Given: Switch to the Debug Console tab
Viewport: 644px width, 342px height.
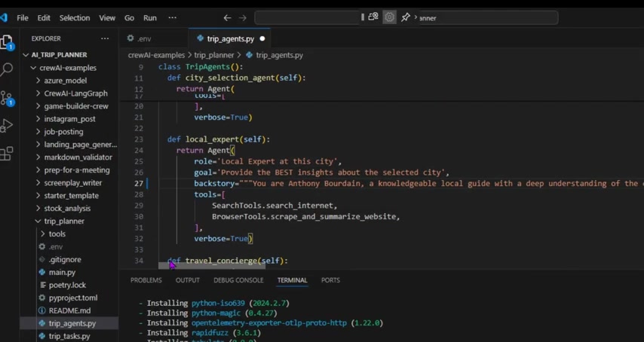Looking at the screenshot, I should [238, 280].
